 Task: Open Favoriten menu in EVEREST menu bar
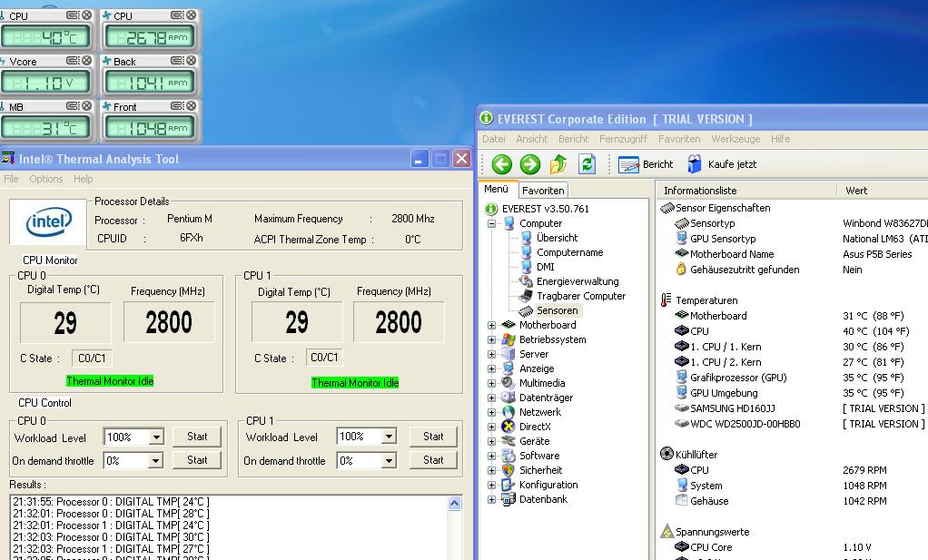679,139
